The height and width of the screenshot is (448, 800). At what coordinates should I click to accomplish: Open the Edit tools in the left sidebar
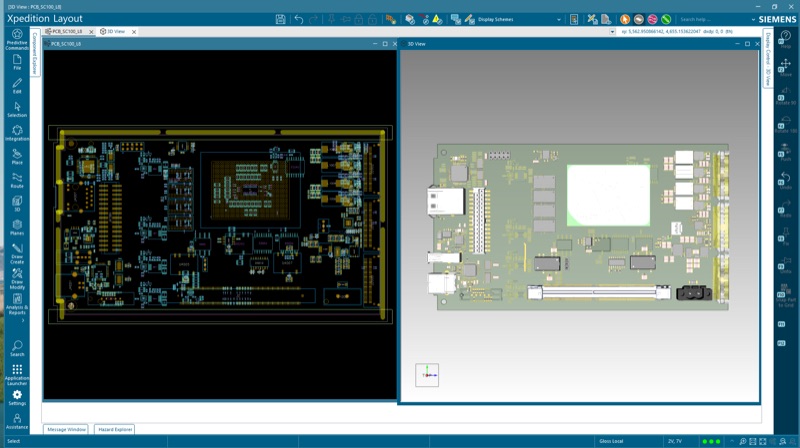pyautogui.click(x=17, y=86)
